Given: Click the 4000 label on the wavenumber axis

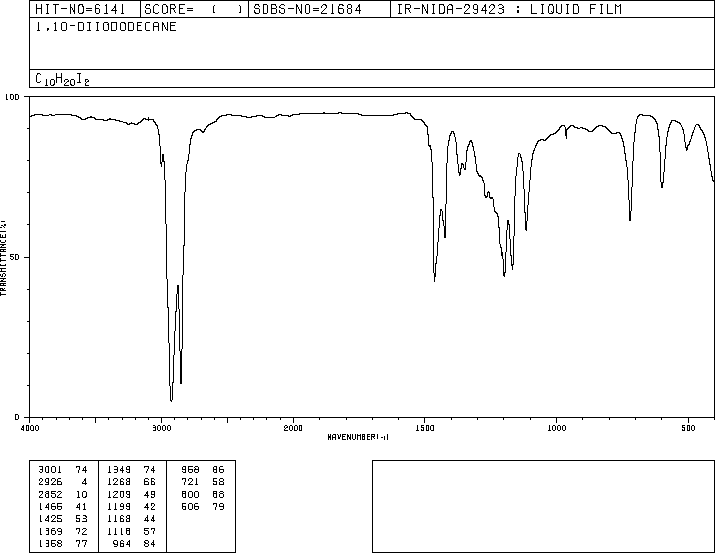Looking at the screenshot, I should click(30, 428).
